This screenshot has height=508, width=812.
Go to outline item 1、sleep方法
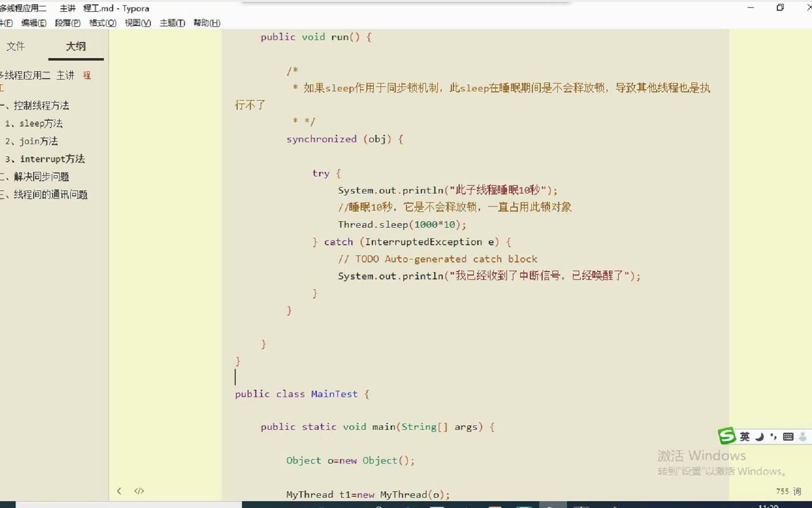(34, 123)
